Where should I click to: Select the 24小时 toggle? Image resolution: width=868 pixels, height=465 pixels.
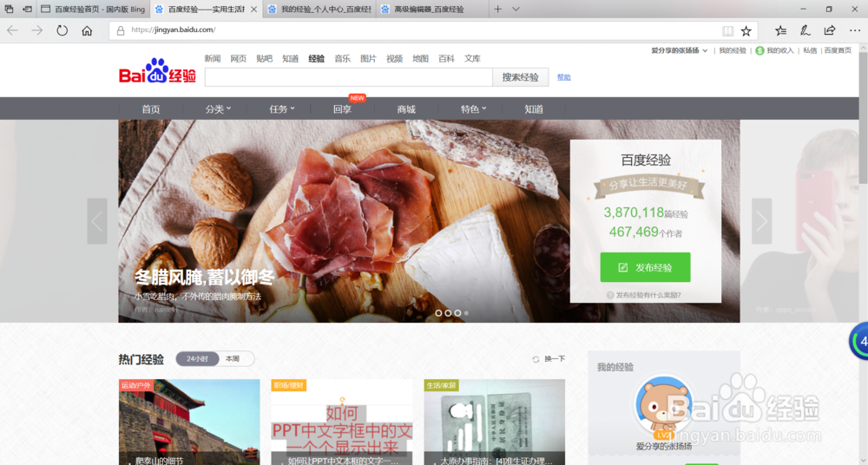(x=197, y=358)
